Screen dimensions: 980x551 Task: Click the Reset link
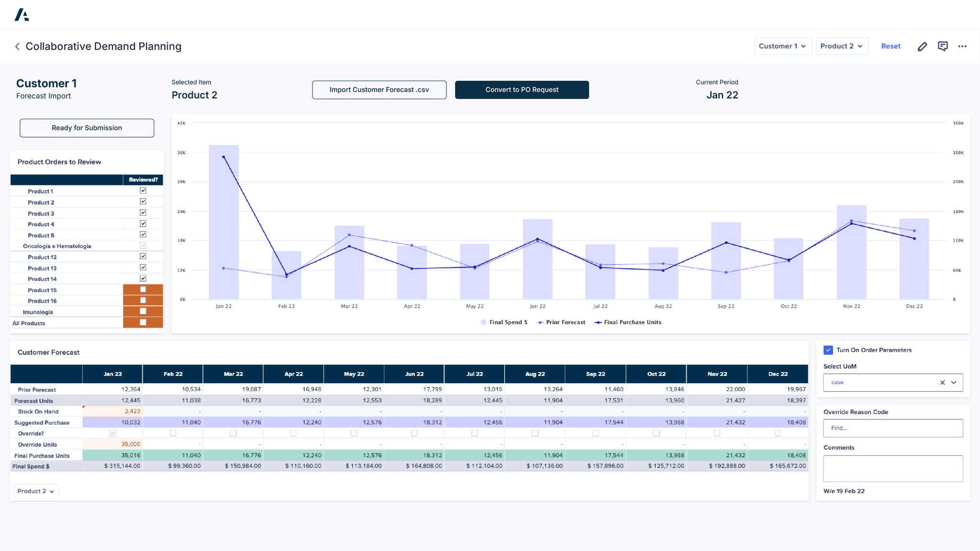[x=891, y=46]
